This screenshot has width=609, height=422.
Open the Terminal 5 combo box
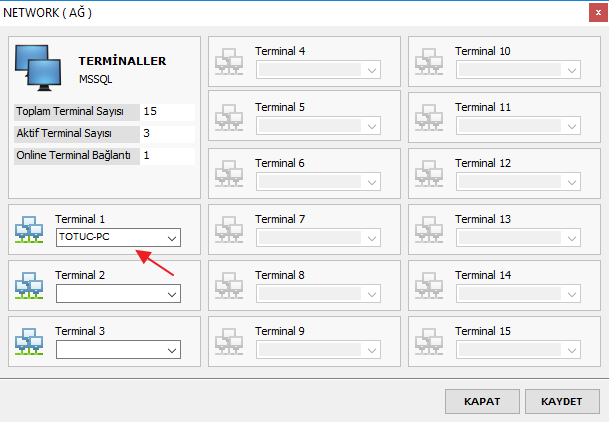tap(318, 125)
